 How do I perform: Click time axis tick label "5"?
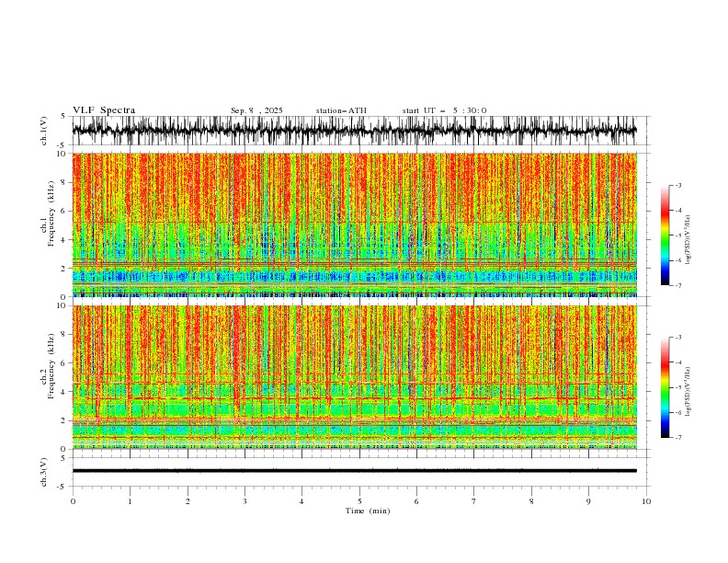tap(359, 501)
